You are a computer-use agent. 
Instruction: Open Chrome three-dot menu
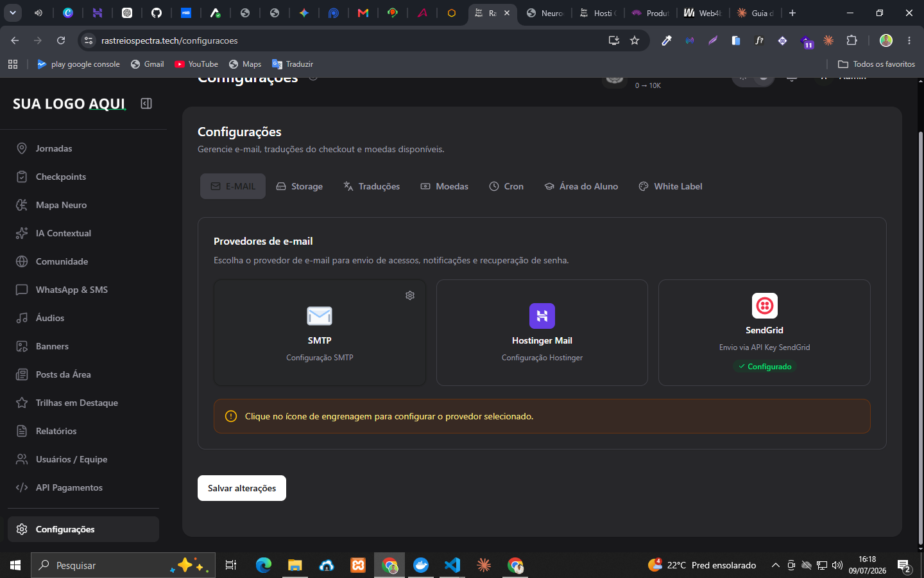tap(909, 40)
